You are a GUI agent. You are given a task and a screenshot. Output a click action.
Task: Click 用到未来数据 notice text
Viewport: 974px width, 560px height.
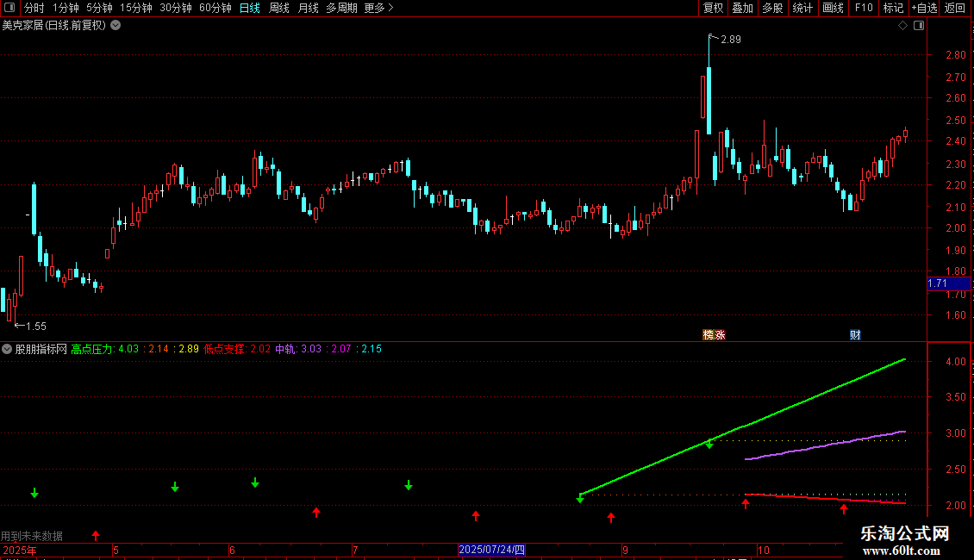[x=32, y=536]
